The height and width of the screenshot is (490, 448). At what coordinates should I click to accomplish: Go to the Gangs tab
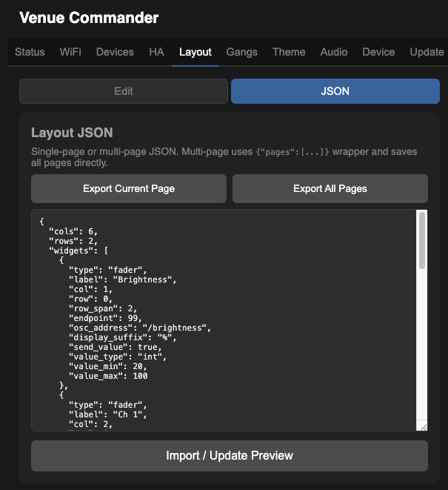click(x=242, y=52)
